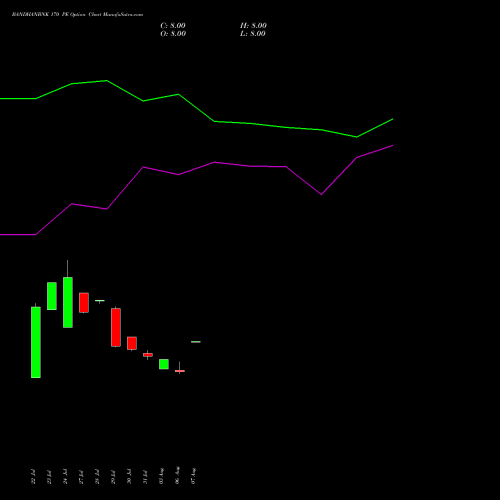Click the chart title text at top left
The width and height of the screenshot is (500, 500).
(77, 15)
